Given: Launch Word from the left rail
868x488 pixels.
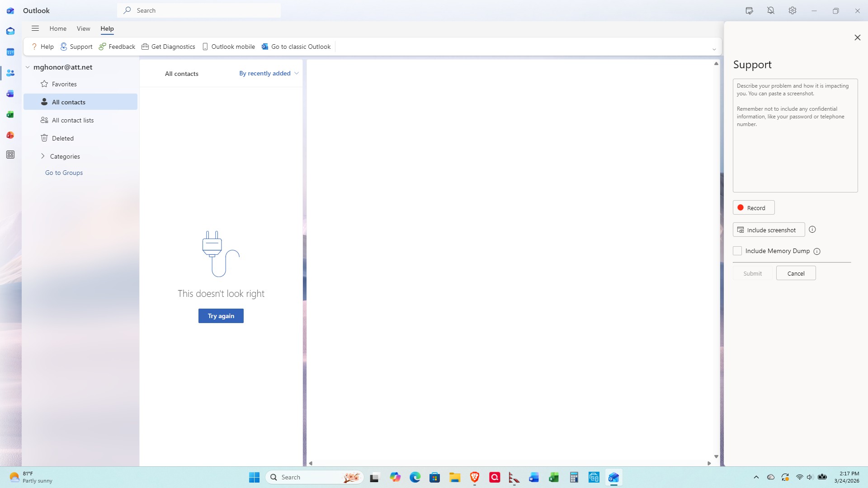Looking at the screenshot, I should pos(10,94).
